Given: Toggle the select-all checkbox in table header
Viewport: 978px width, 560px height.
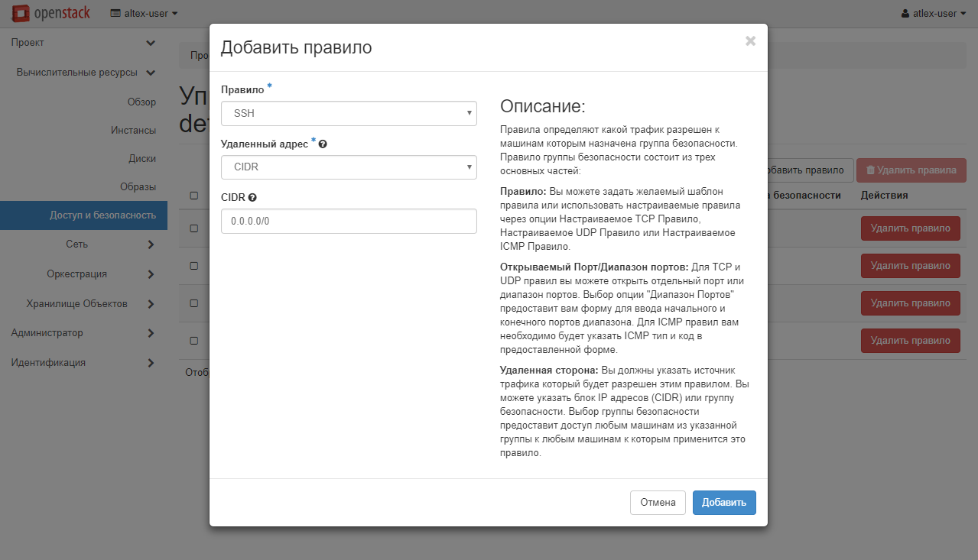Looking at the screenshot, I should 194,196.
